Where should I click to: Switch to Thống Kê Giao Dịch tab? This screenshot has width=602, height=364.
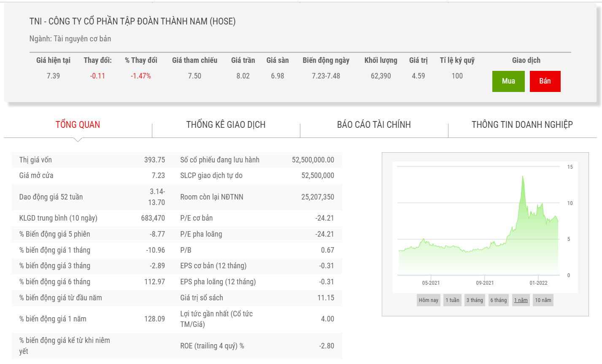(x=226, y=125)
